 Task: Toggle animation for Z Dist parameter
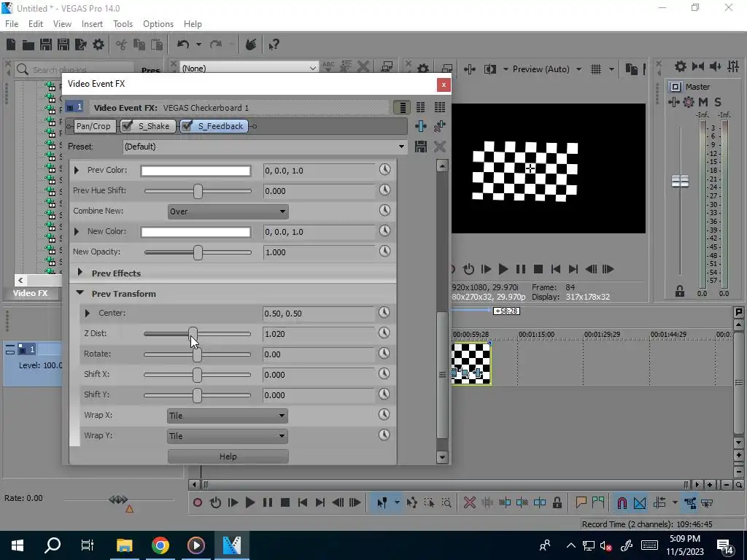(x=384, y=332)
